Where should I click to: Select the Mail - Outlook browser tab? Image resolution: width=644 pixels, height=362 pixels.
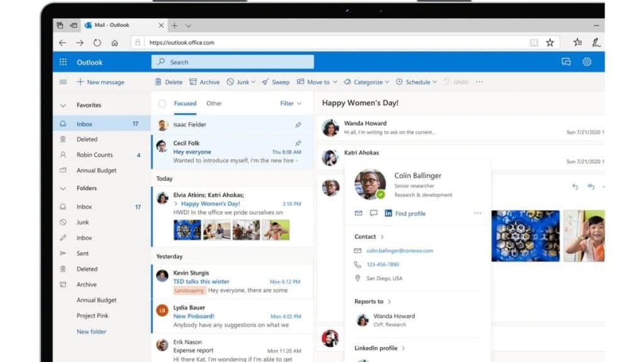(x=123, y=25)
